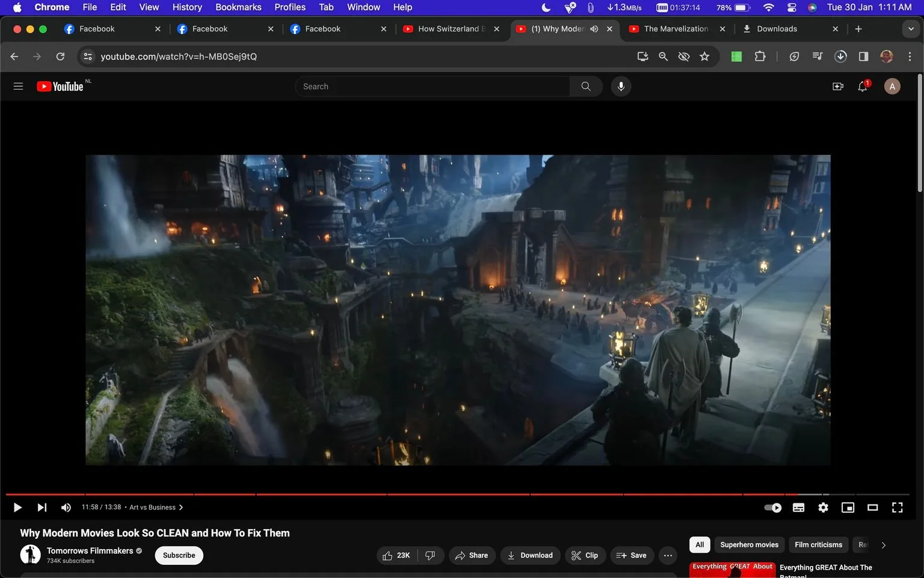Viewport: 924px width, 578px height.
Task: Create a Clip of the video
Action: pyautogui.click(x=585, y=555)
